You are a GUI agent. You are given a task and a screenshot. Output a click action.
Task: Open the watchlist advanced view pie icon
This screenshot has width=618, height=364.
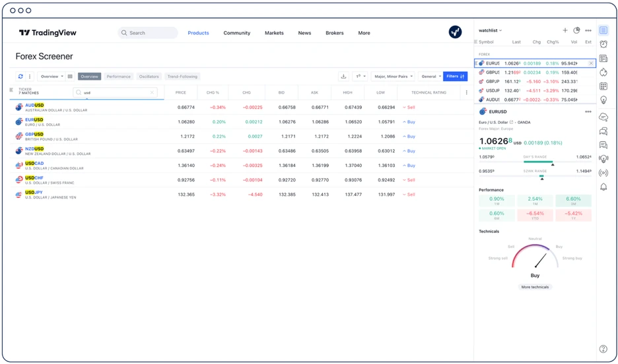[x=576, y=30]
